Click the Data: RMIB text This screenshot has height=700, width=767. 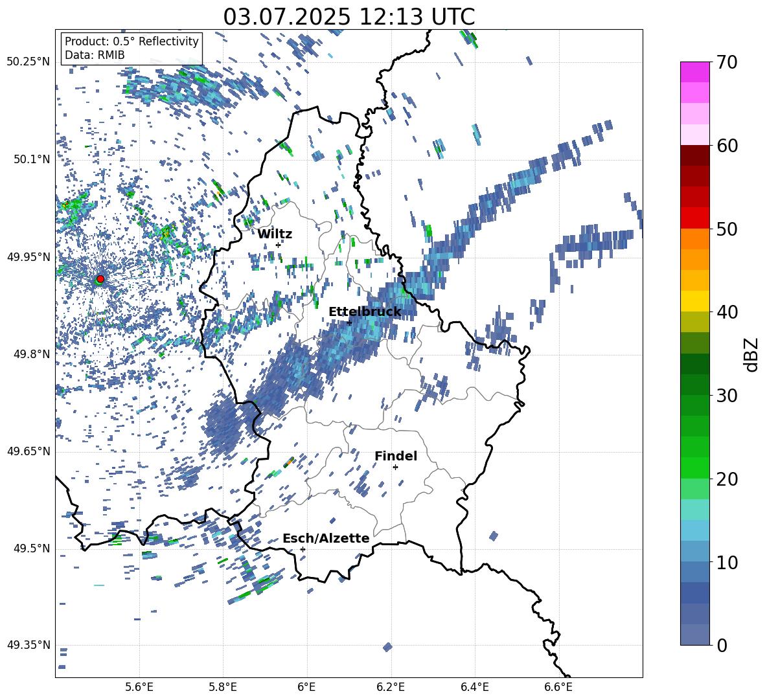95,55
